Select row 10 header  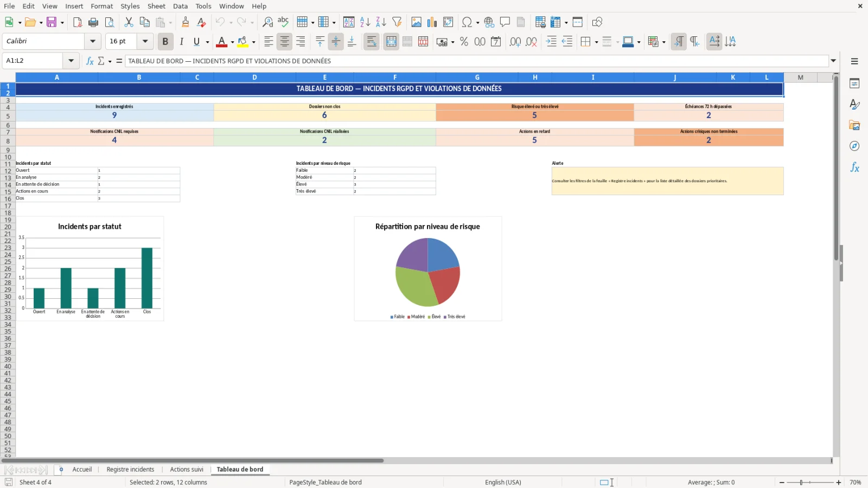[8, 157]
